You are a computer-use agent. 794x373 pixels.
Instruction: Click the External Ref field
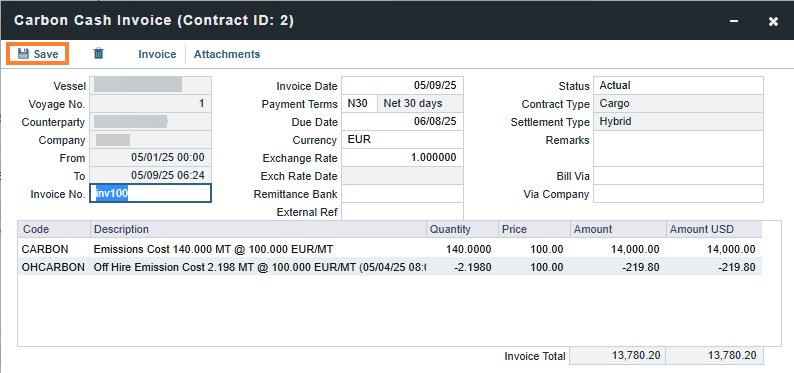pos(402,212)
